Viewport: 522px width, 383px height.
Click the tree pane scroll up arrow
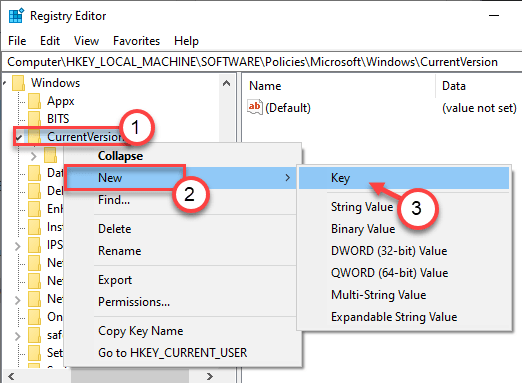[x=226, y=83]
